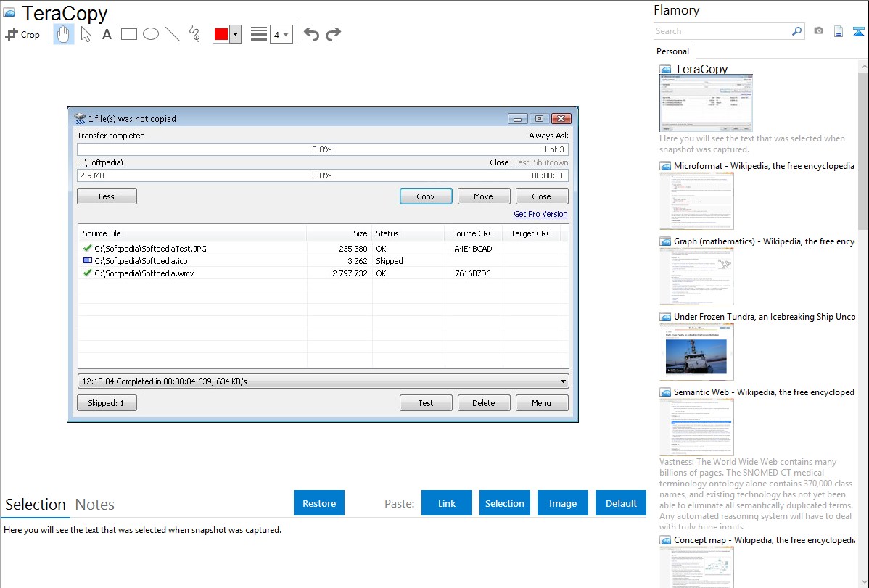Open the Under Frozen Tundra ship thumbnail

(696, 352)
